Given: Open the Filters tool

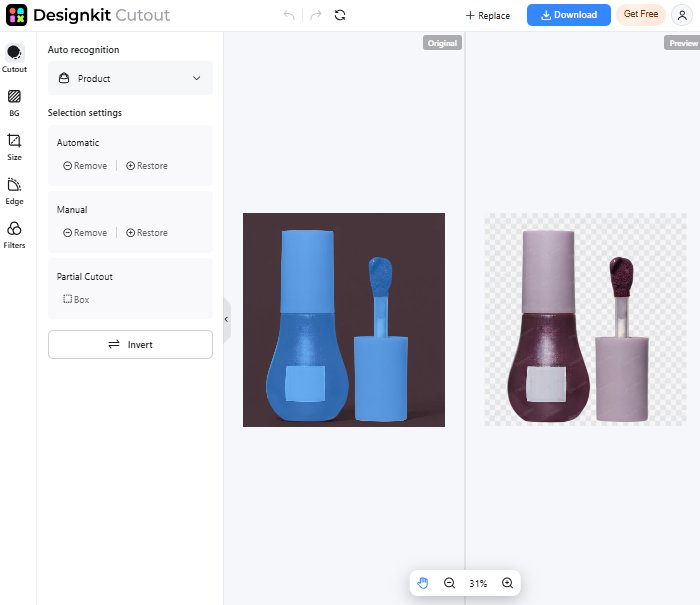Looking at the screenshot, I should 14,235.
